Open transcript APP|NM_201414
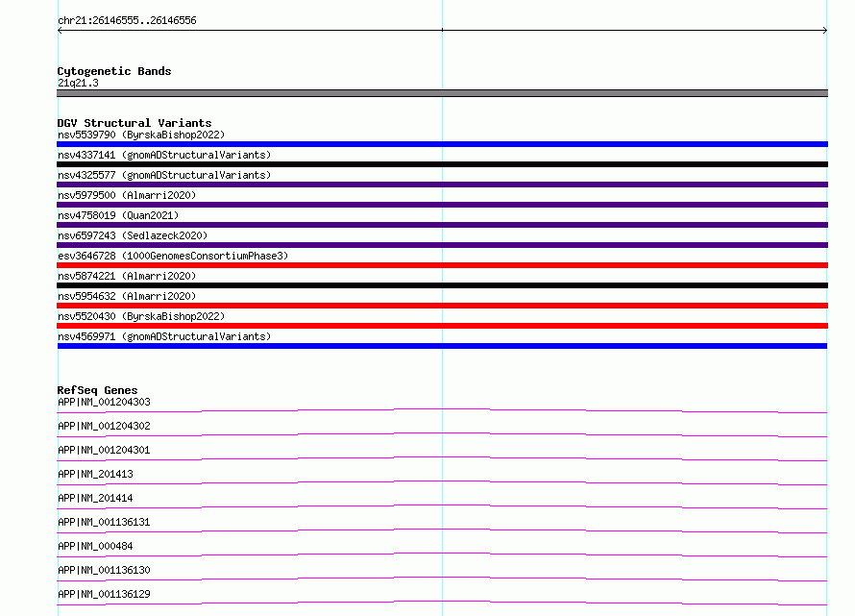This screenshot has height=616, width=855. (x=95, y=498)
